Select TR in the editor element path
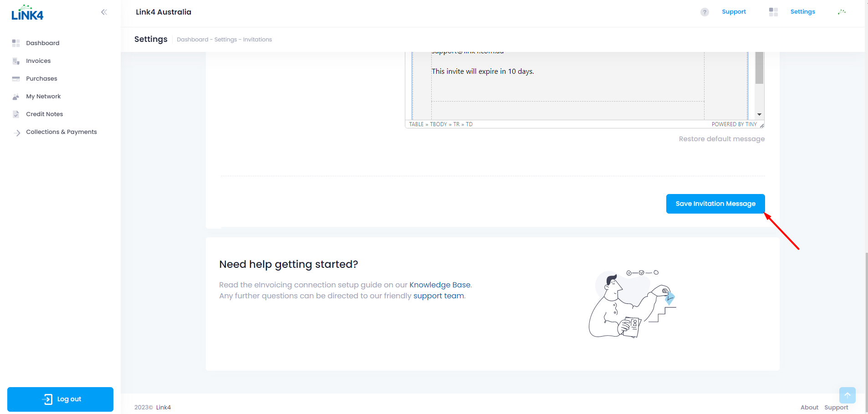This screenshot has height=414, width=868. point(456,124)
